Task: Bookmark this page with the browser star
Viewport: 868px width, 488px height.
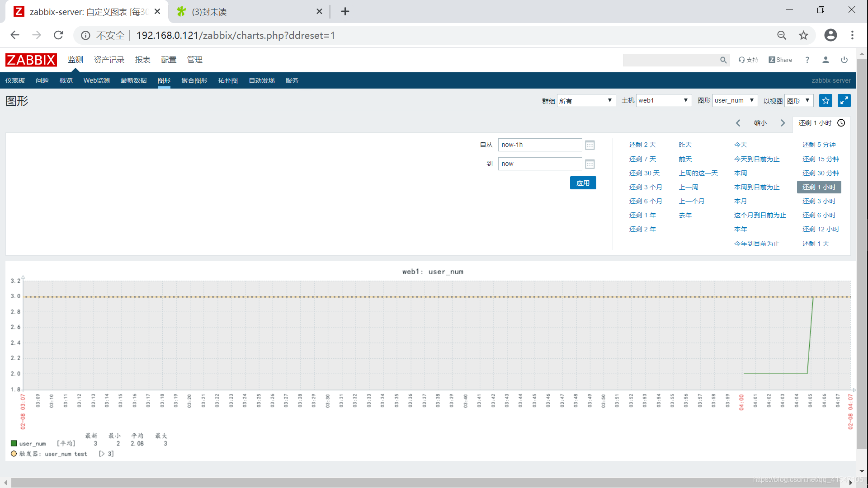Action: (803, 35)
